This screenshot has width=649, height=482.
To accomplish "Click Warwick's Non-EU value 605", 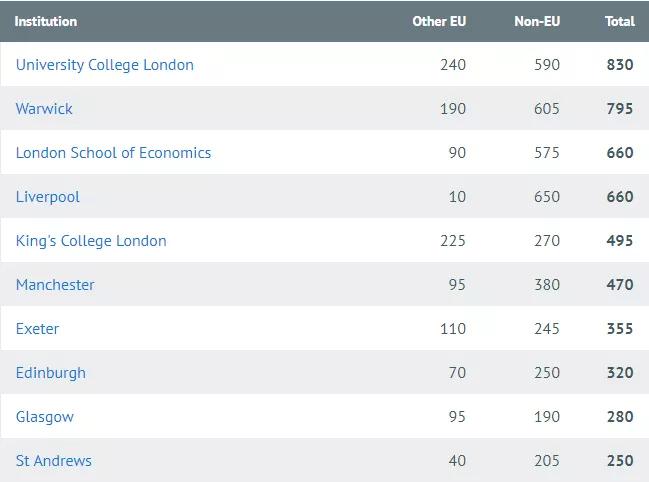I will tap(547, 109).
